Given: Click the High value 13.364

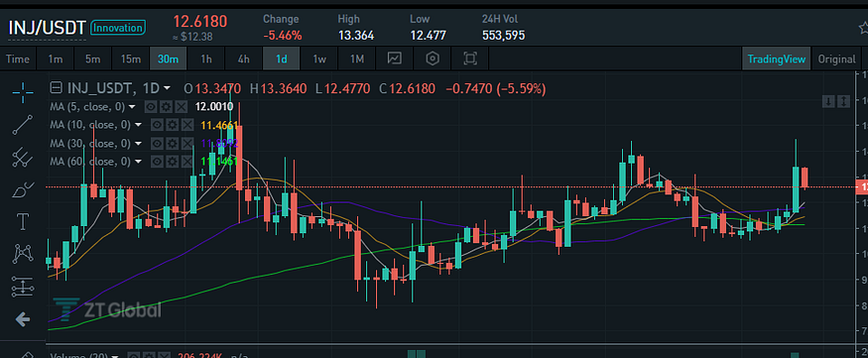Looking at the screenshot, I should [x=356, y=36].
